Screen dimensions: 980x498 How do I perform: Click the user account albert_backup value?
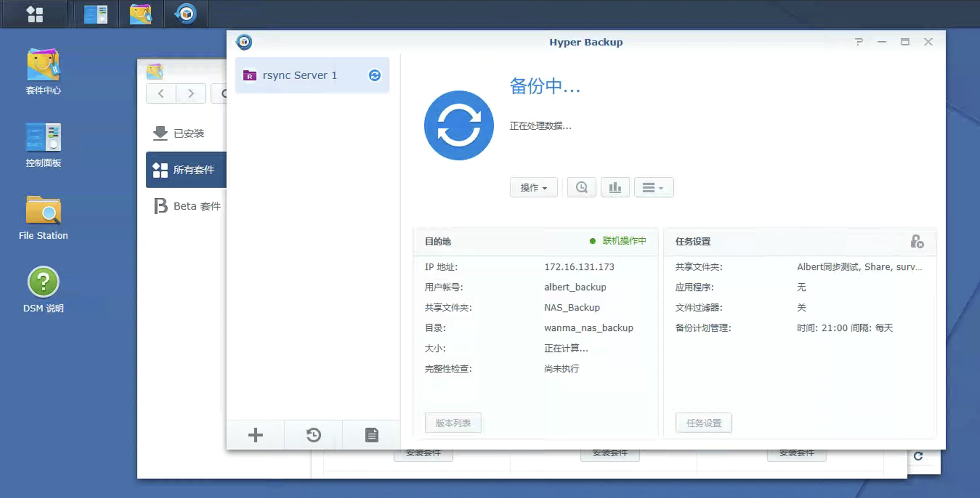(575, 287)
